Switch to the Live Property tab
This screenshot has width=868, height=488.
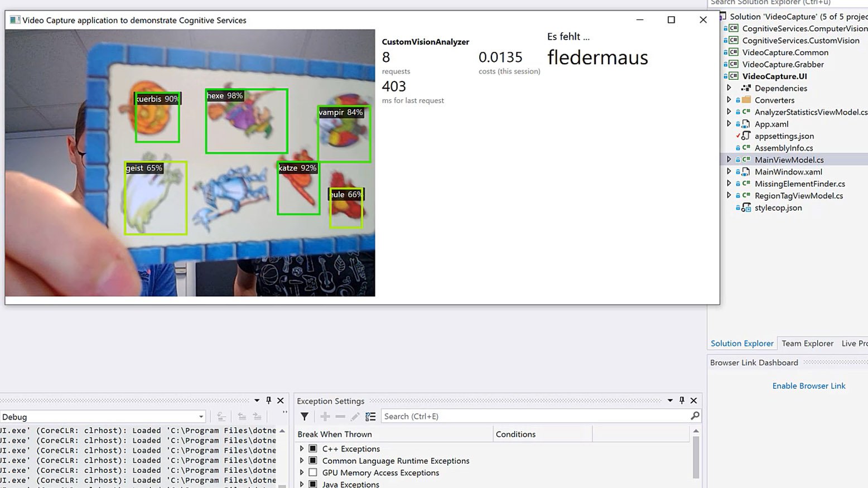[x=854, y=343]
